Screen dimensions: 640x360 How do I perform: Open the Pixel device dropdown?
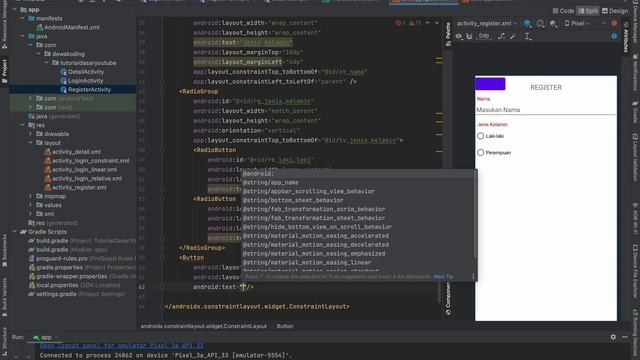point(577,23)
